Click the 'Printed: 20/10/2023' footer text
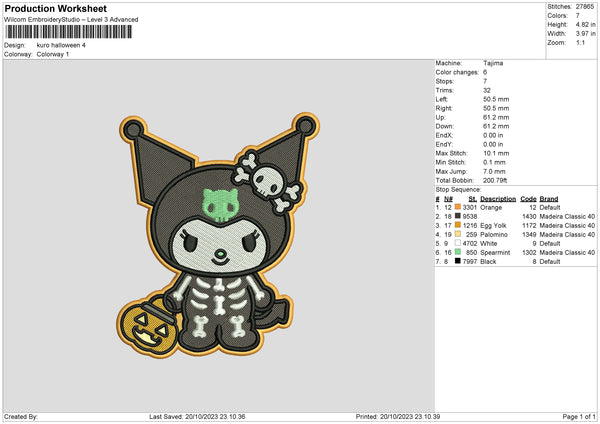 398,416
